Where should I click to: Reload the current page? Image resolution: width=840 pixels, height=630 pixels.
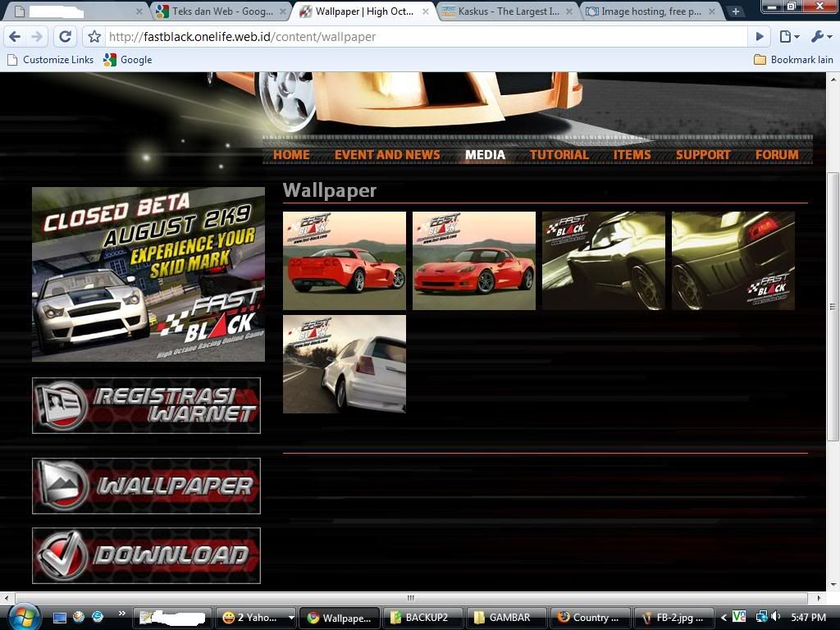click(x=65, y=36)
